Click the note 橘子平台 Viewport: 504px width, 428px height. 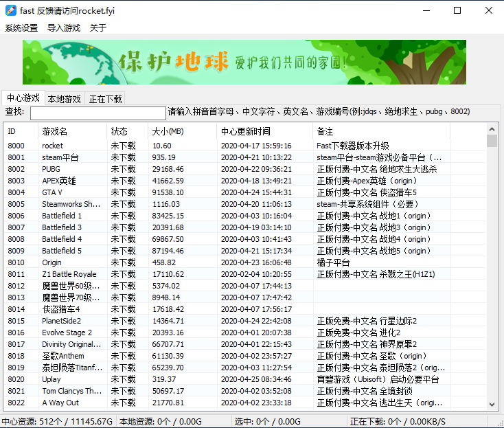(333, 262)
